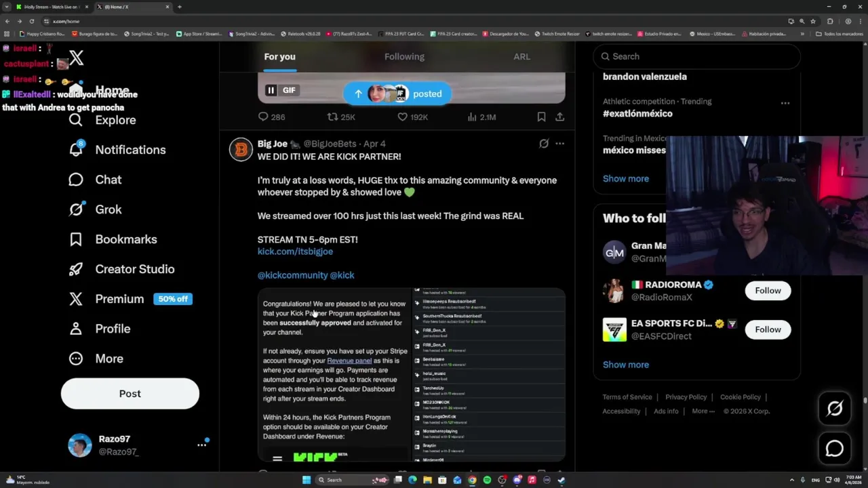The image size is (868, 488).
Task: Open Grok from the sidebar
Action: point(95,209)
